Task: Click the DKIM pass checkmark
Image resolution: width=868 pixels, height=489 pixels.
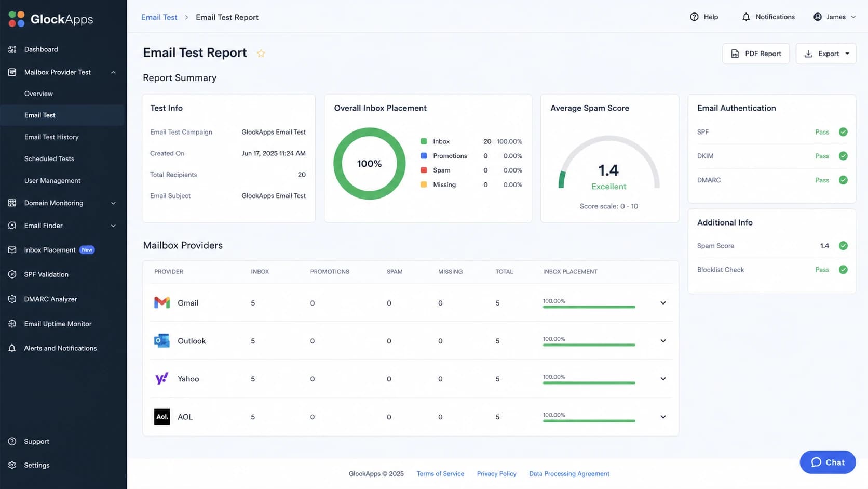Action: point(843,156)
